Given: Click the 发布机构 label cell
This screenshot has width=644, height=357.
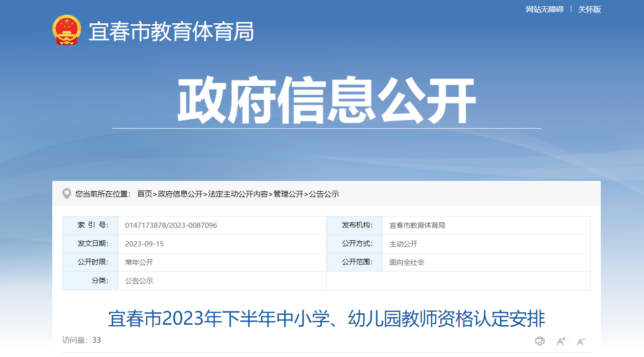Looking at the screenshot, I should point(354,225).
